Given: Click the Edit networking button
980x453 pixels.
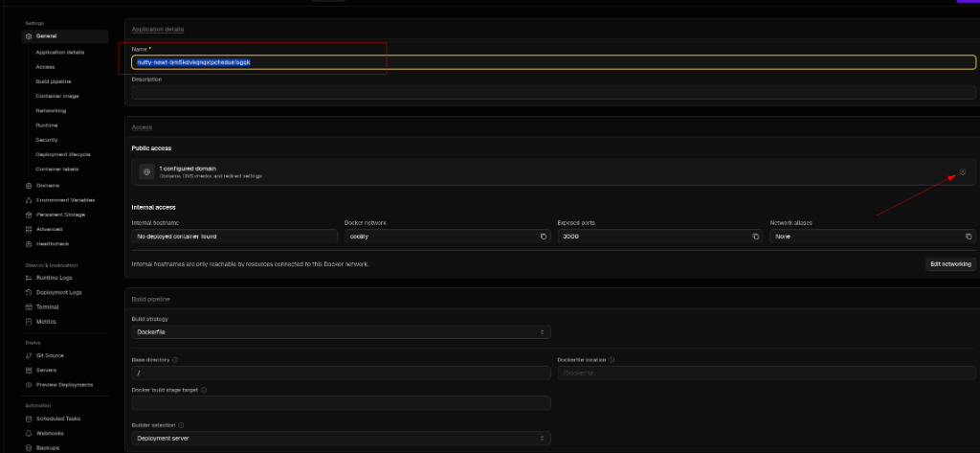Looking at the screenshot, I should pyautogui.click(x=950, y=264).
